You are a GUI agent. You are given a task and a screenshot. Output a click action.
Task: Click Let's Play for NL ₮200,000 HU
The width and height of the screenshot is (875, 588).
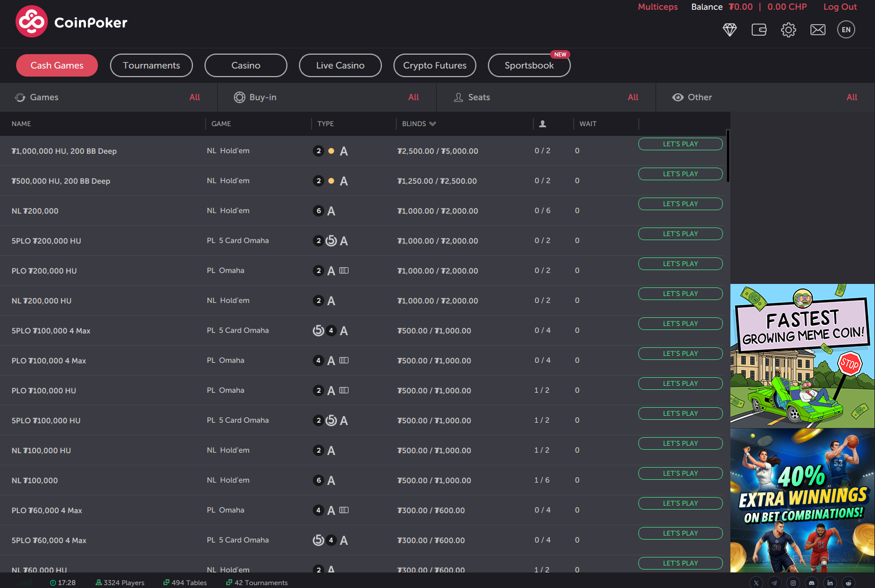(680, 294)
